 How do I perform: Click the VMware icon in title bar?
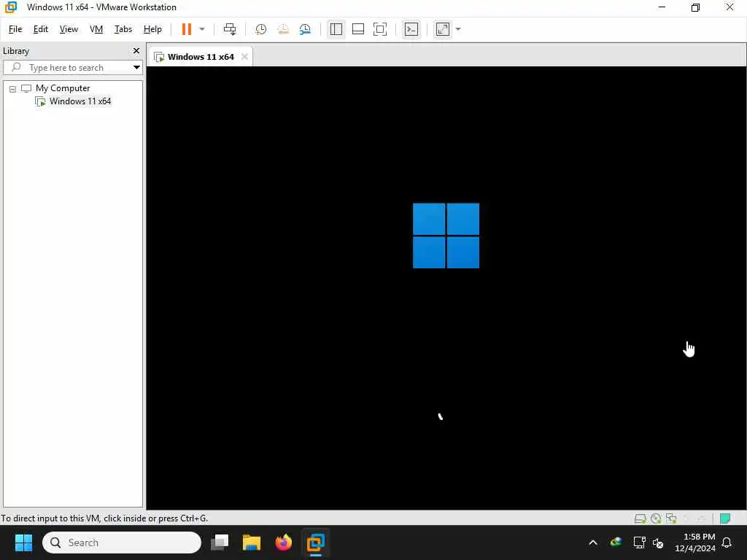click(x=10, y=7)
